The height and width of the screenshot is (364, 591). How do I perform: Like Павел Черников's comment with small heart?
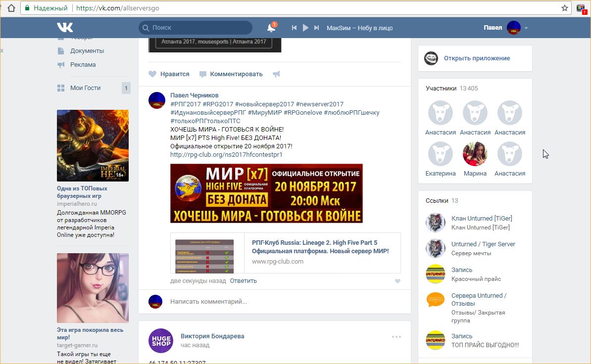pos(397,281)
